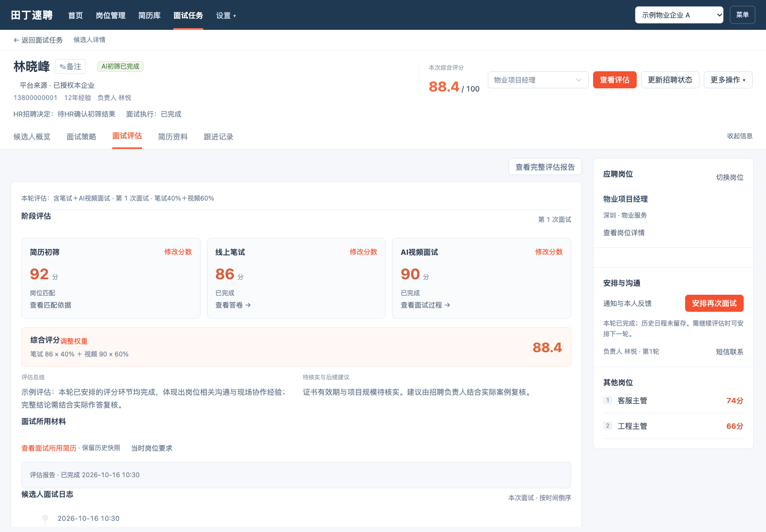766x532 pixels.
Task: Expand the 更多操作 dropdown
Action: [728, 80]
